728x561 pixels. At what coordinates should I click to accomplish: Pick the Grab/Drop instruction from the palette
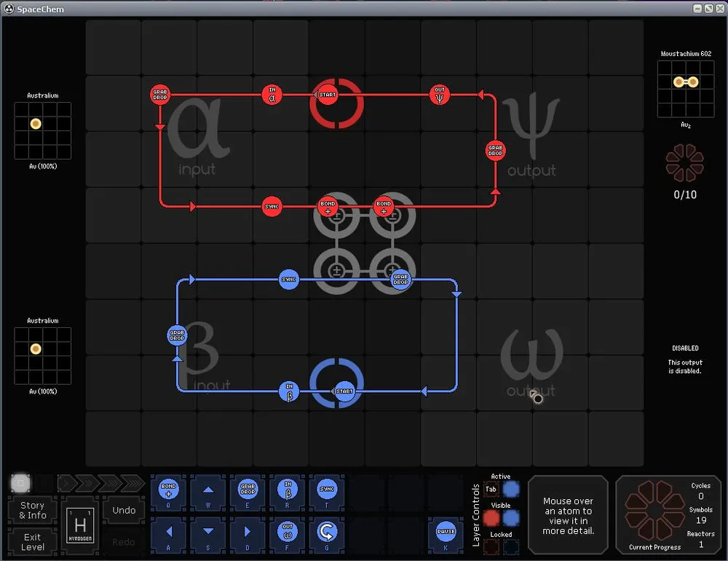[248, 490]
